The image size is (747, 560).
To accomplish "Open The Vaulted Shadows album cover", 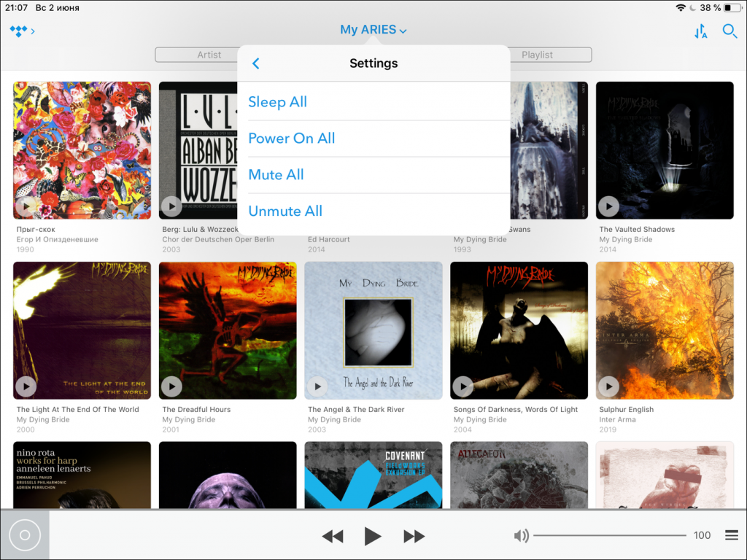I will pyautogui.click(x=665, y=150).
